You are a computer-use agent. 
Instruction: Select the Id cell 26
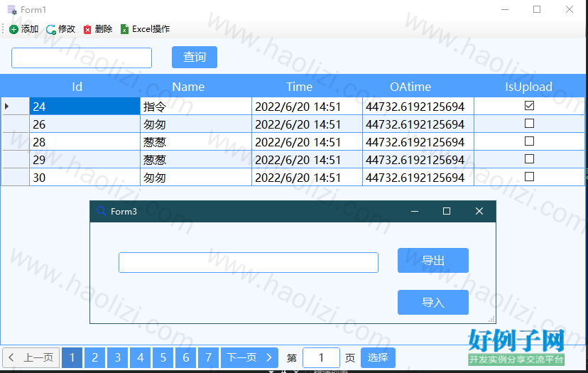click(x=85, y=124)
